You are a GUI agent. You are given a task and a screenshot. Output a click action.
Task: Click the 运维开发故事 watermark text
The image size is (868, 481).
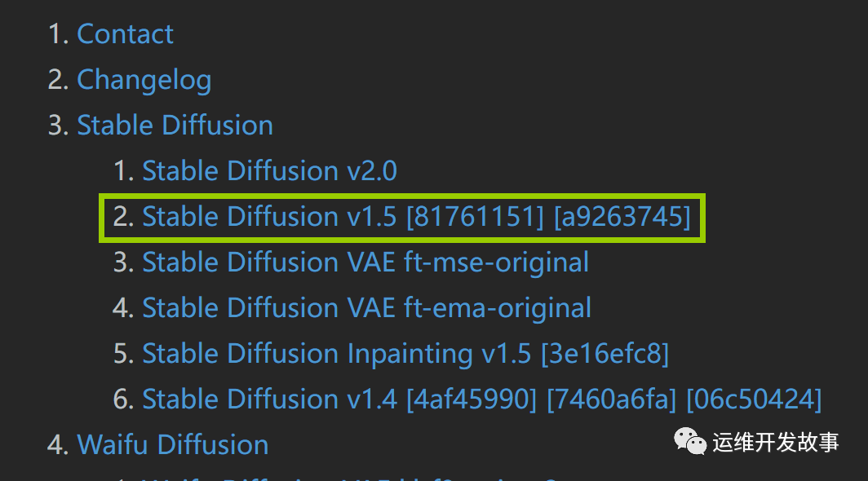pyautogui.click(x=775, y=443)
